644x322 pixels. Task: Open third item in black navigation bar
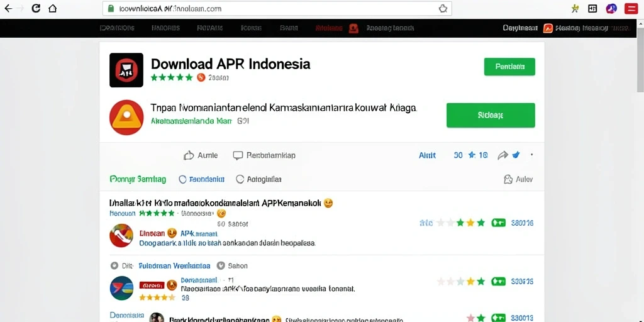point(210,28)
